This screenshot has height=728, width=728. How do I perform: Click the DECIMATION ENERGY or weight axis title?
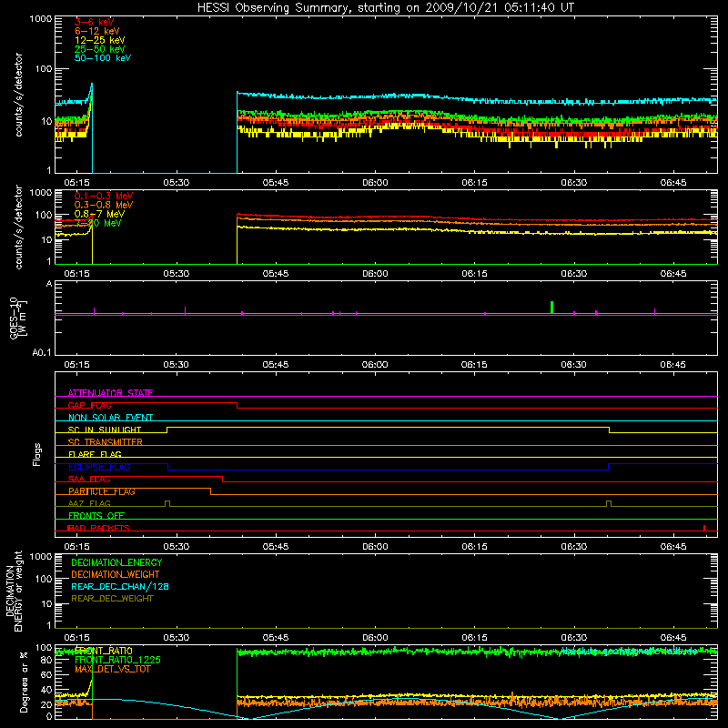coord(14,591)
